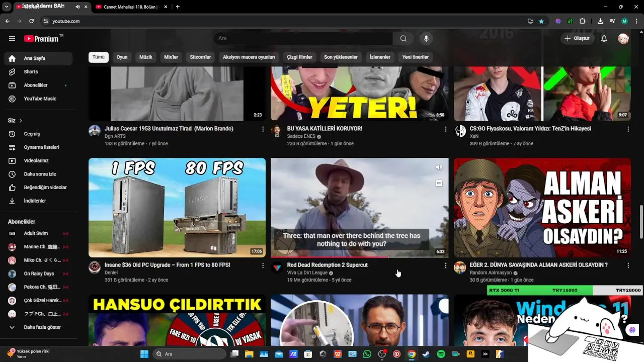Open Spotify from the taskbar

441,354
